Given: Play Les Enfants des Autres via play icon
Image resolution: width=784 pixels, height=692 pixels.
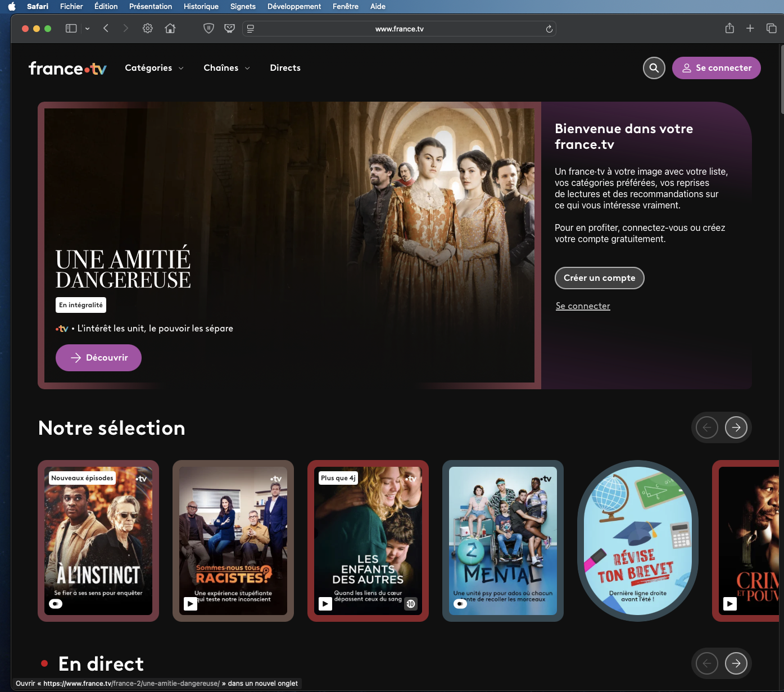Looking at the screenshot, I should pos(325,604).
